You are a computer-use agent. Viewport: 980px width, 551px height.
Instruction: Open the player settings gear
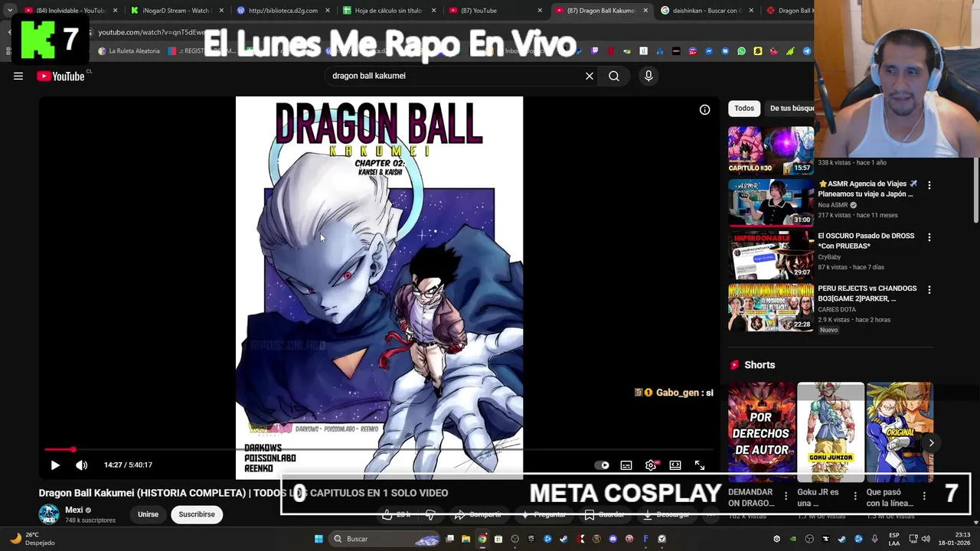651,465
